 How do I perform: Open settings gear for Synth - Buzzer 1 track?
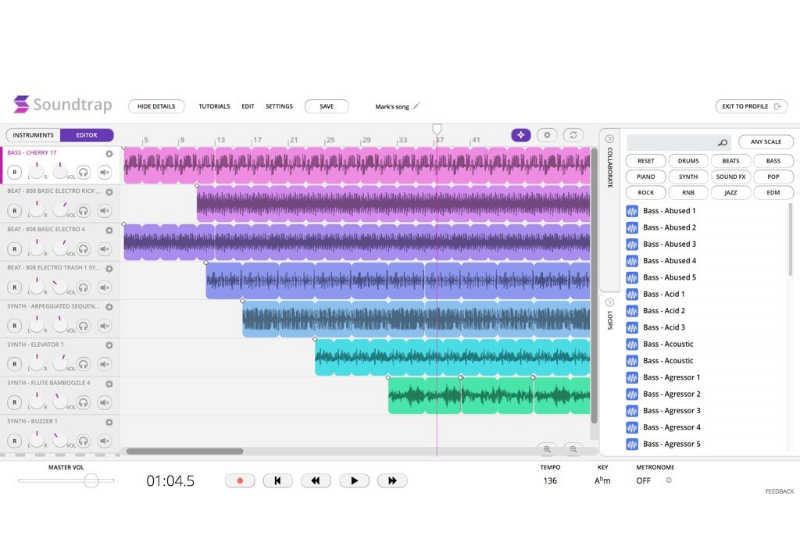(x=109, y=422)
